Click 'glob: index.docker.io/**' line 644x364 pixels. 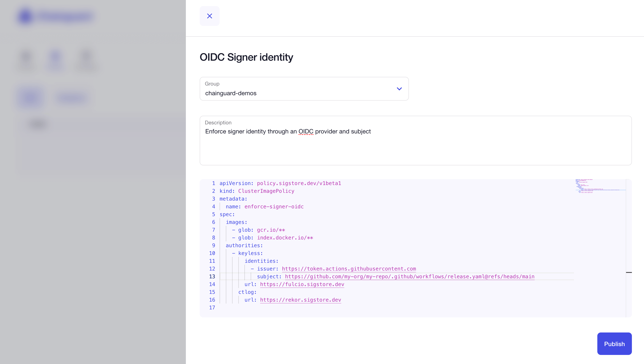pyautogui.click(x=273, y=237)
